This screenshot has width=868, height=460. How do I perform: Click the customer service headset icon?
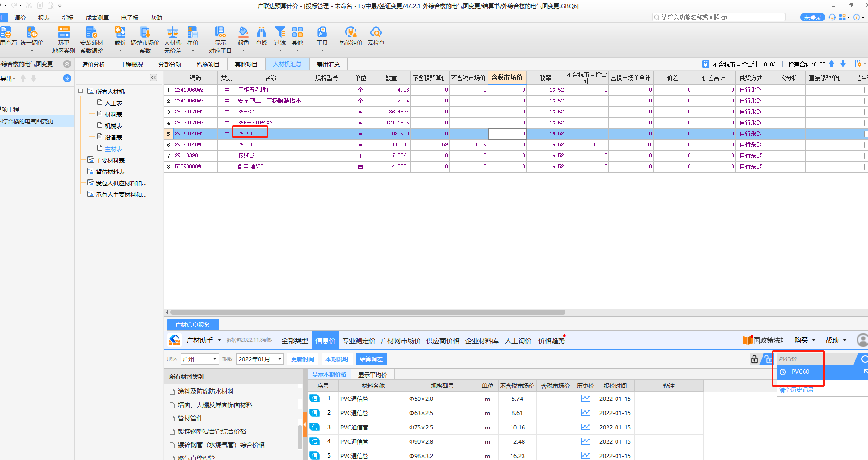click(x=832, y=17)
